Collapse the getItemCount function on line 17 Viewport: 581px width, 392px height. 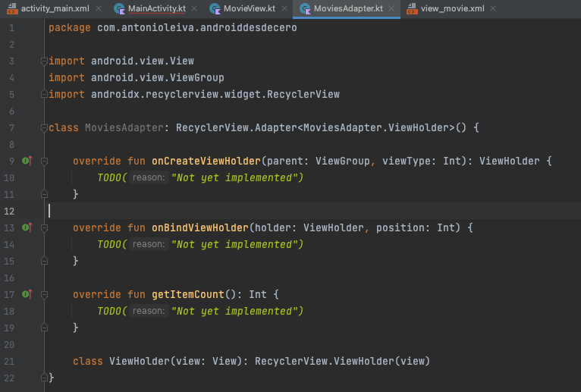44,294
